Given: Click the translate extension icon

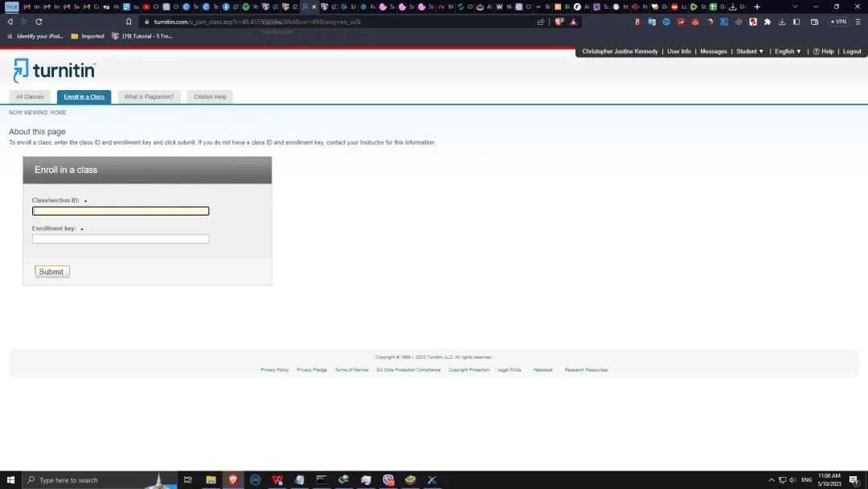Looking at the screenshot, I should click(x=652, y=22).
